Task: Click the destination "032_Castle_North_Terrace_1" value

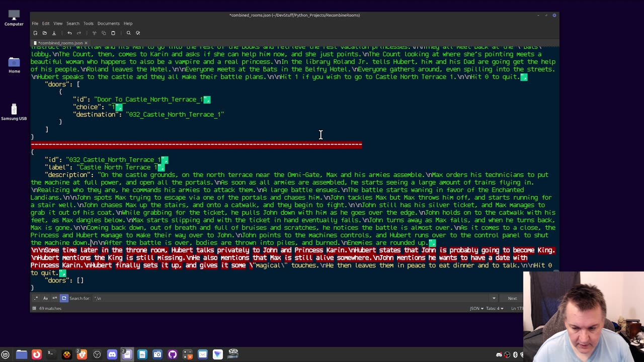Action: pos(175,115)
